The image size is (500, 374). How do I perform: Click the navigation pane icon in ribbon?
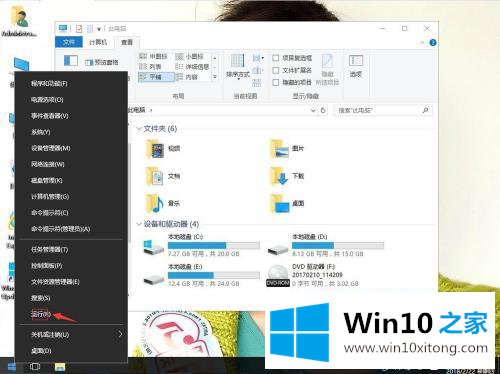[71, 61]
